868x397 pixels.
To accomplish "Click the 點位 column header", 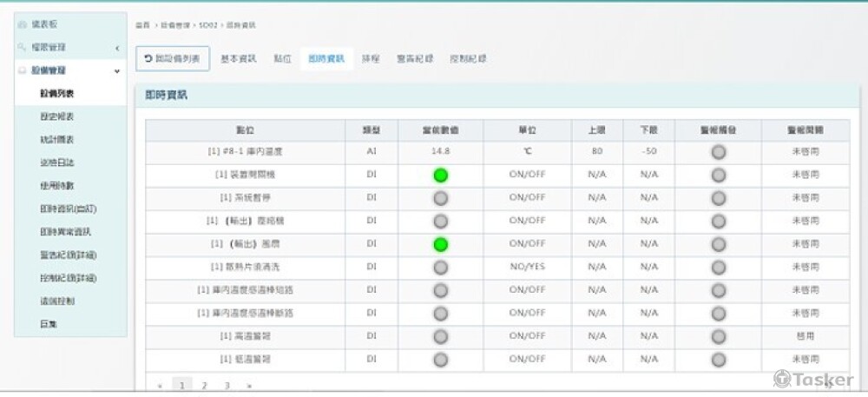I will click(x=246, y=130).
